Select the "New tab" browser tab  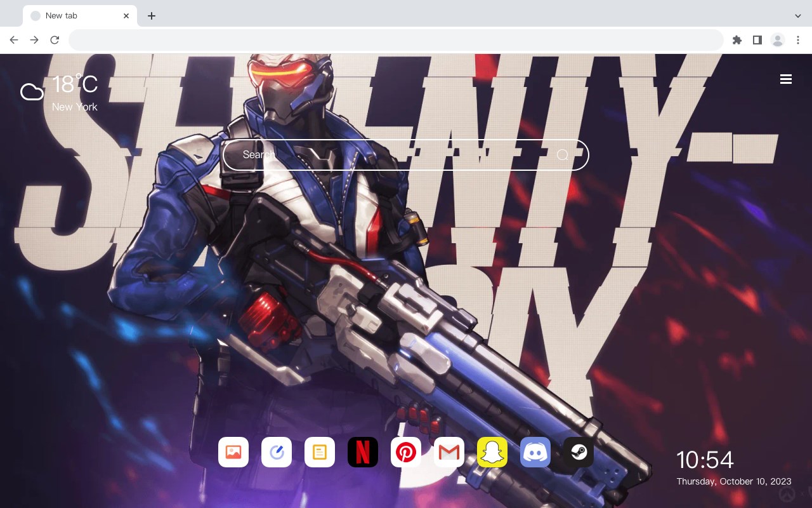pyautogui.click(x=80, y=16)
